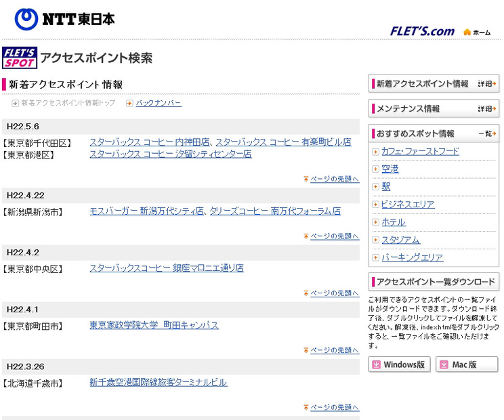This screenshot has width=504, height=420.
Task: Open パーキングエリア category link
Action: click(413, 257)
